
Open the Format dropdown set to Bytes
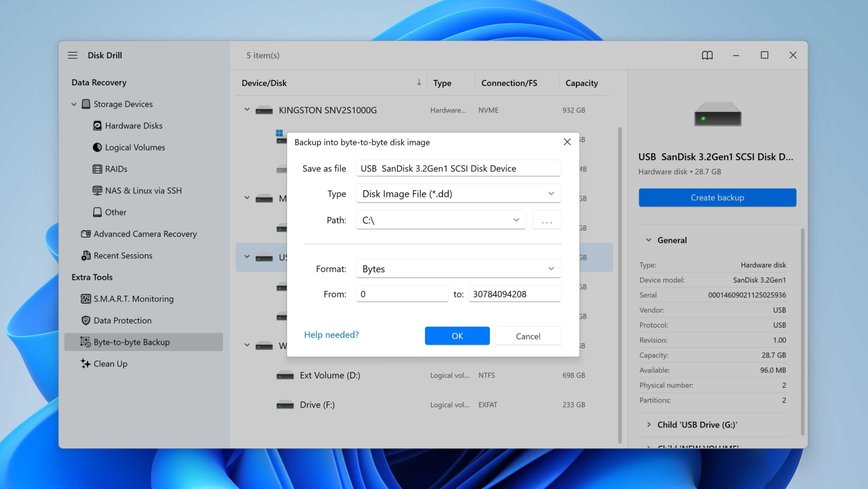coord(458,269)
